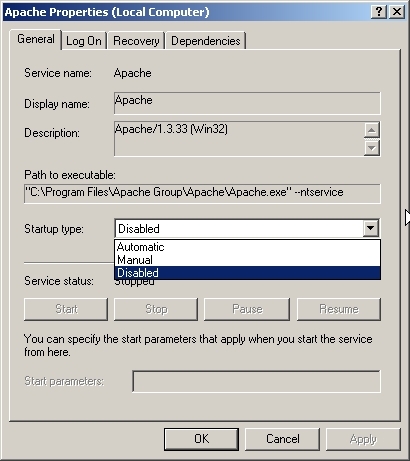Viewport: 410px width, 461px height.
Task: Click the Description text box
Action: click(x=239, y=139)
